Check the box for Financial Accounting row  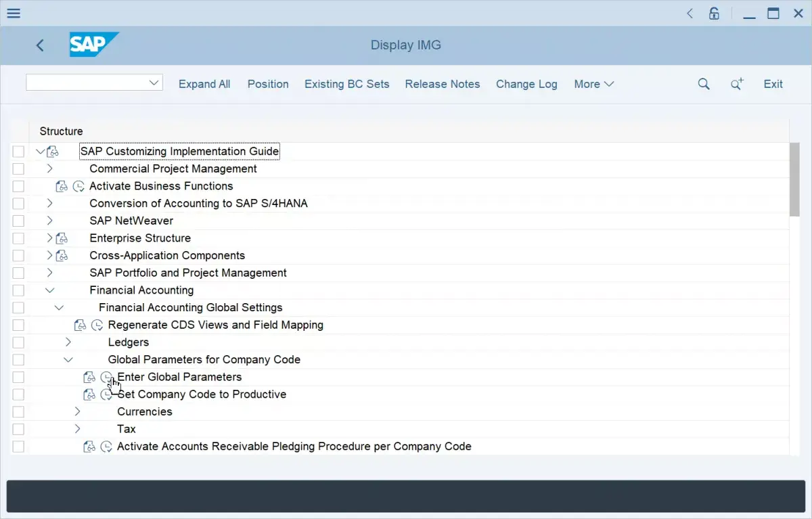coord(18,290)
